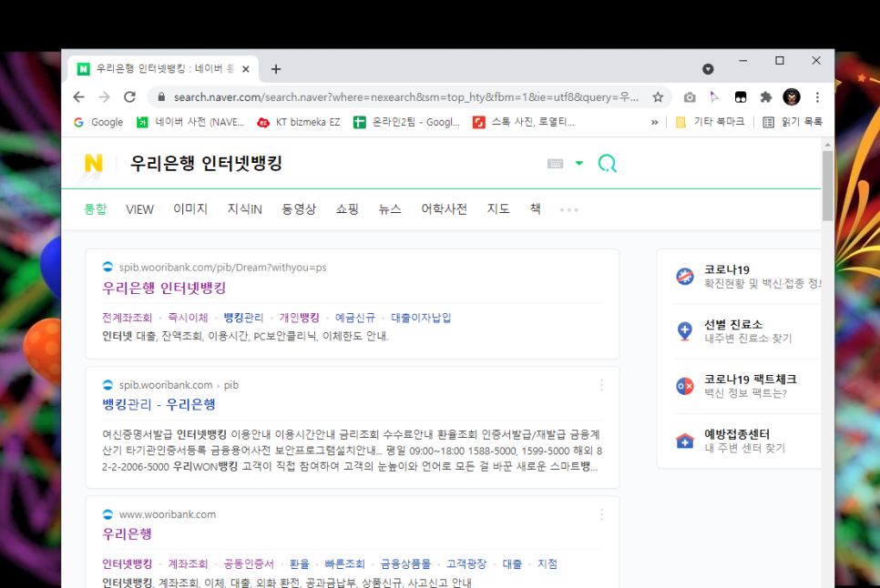The image size is (880, 588).
Task: Open the 전계좌조회 sublink
Action: click(x=128, y=318)
